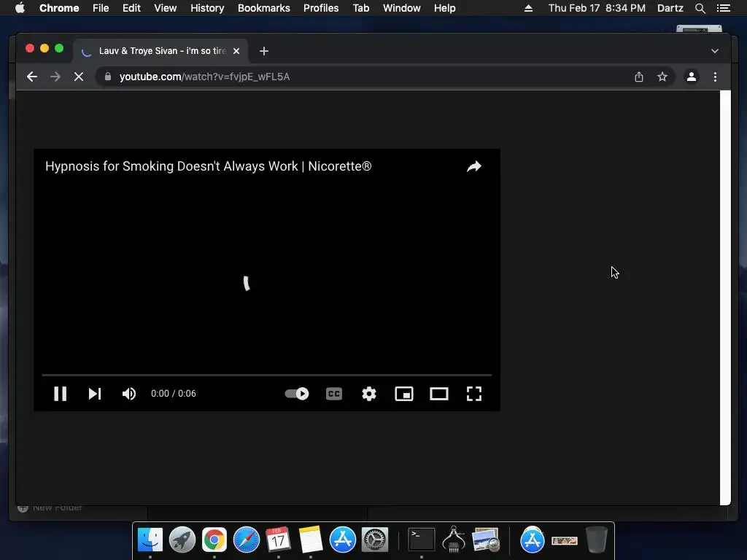Open Notification Center list icon
The width and height of the screenshot is (747, 560).
[x=723, y=8]
